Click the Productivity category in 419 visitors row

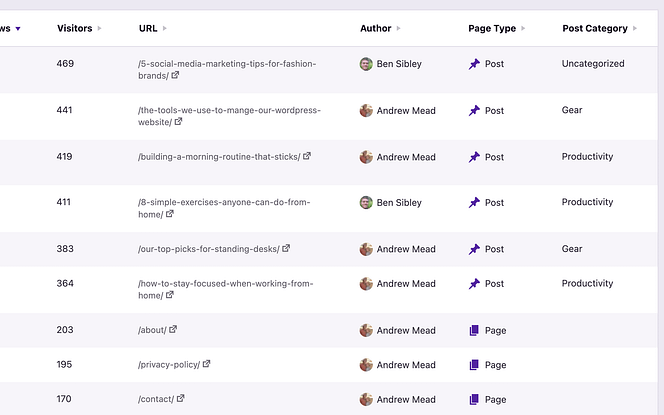coord(587,157)
